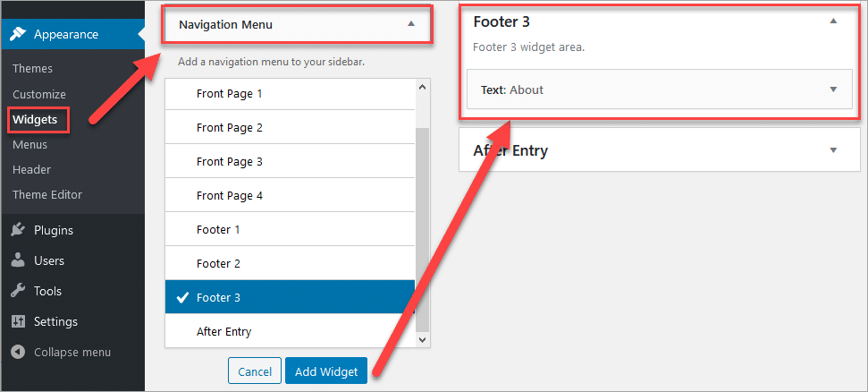Collapse the Navigation Menu widget arrow
The image size is (868, 392).
[x=410, y=24]
